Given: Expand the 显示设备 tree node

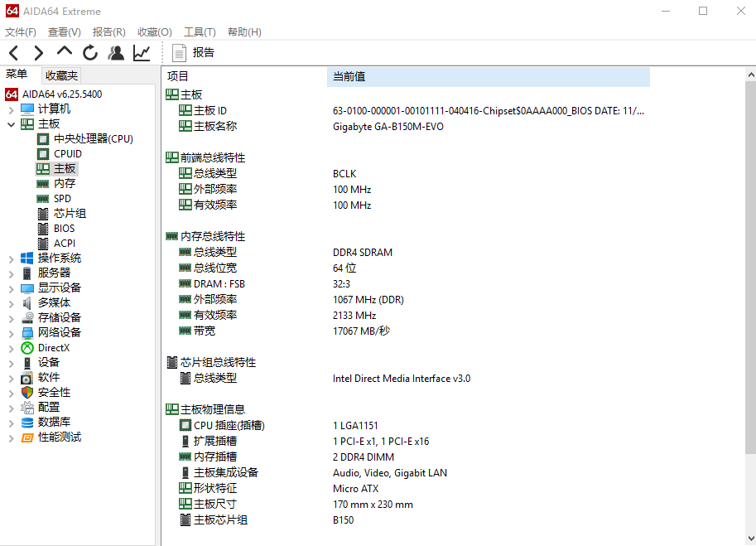Looking at the screenshot, I should [11, 289].
